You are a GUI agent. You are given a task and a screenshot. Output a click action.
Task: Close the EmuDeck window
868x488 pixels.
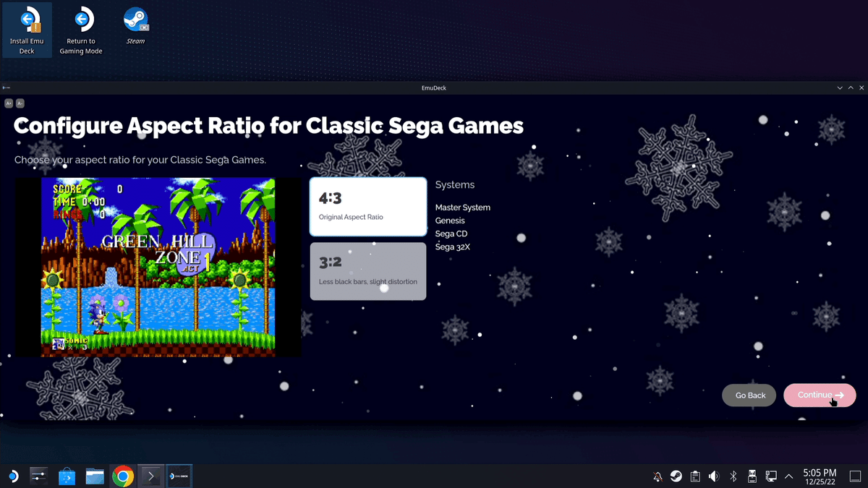click(x=861, y=87)
